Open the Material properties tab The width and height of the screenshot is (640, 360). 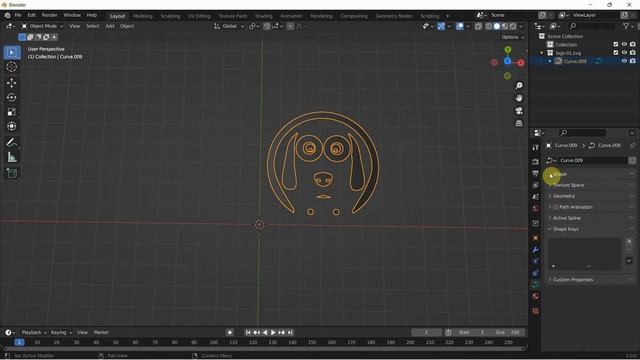point(536,296)
